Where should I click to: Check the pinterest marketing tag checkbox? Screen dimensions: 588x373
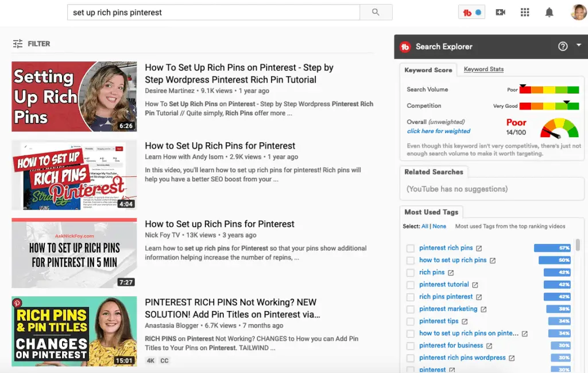(x=411, y=309)
